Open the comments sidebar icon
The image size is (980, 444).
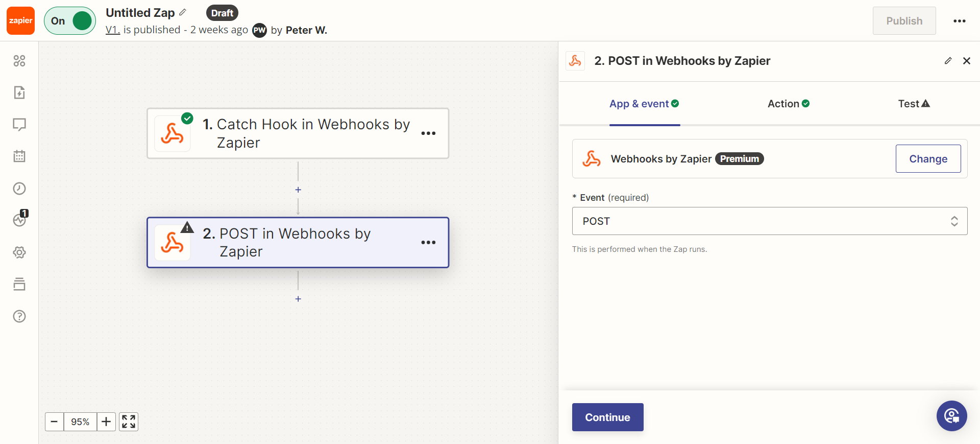coord(19,125)
